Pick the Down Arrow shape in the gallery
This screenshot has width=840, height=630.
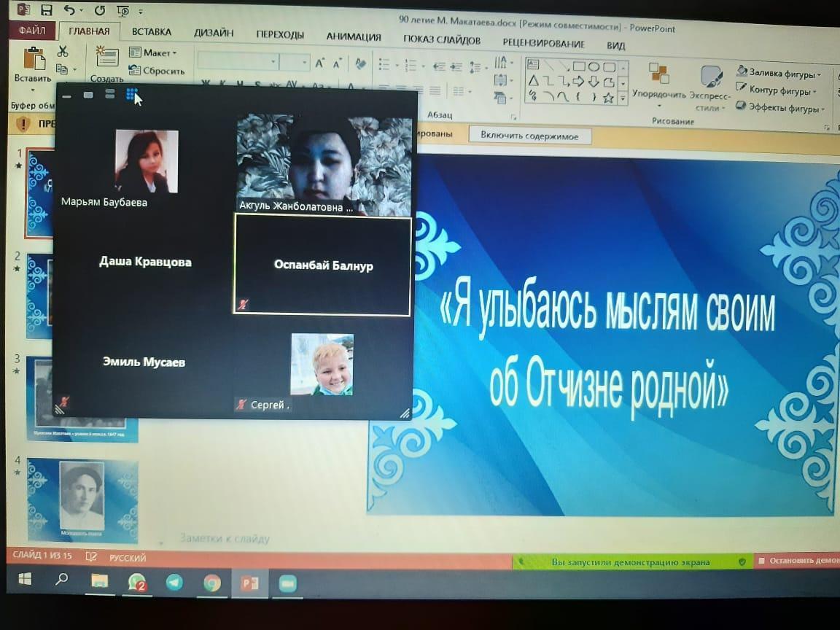(594, 82)
